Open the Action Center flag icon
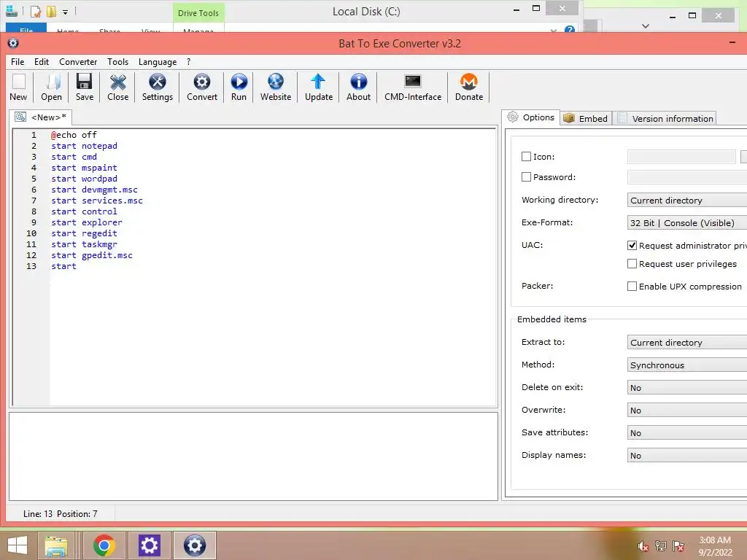Screen dimensions: 747x560 (x=678, y=545)
